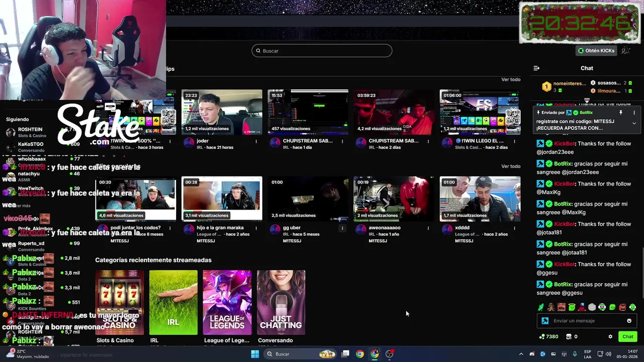Open the Slots & Casino category card

tap(119, 303)
